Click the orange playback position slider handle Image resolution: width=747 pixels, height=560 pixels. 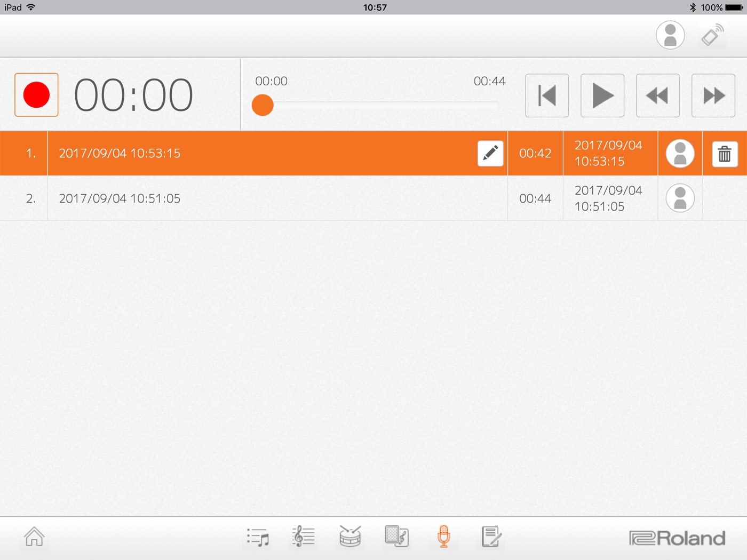tap(263, 105)
